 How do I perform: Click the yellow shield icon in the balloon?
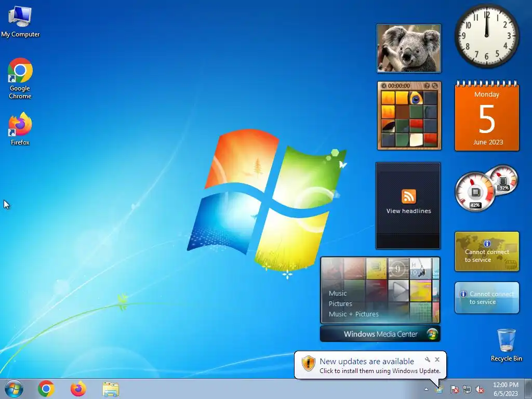pos(309,363)
